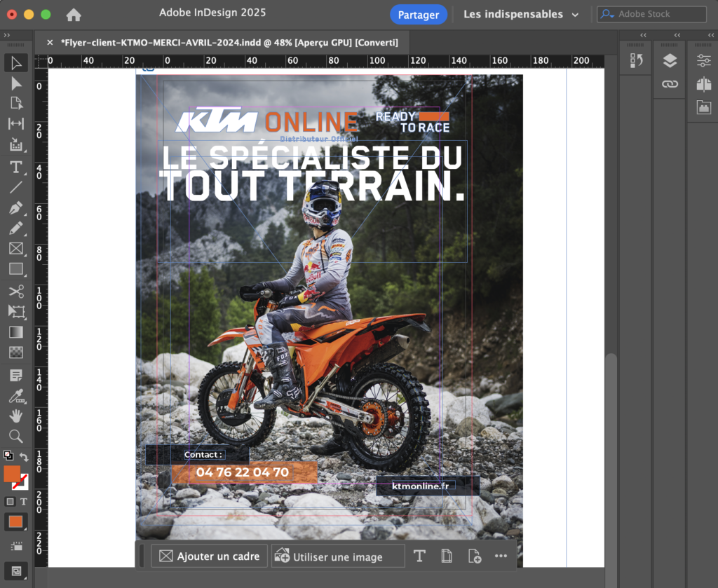Go to the Home screen
The width and height of the screenshot is (718, 588).
click(x=73, y=15)
